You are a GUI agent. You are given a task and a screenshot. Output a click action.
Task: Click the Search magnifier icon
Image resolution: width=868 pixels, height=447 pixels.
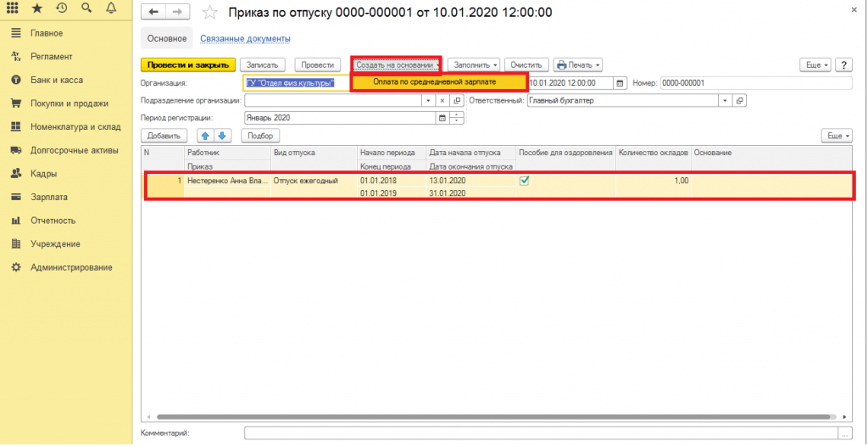click(86, 8)
